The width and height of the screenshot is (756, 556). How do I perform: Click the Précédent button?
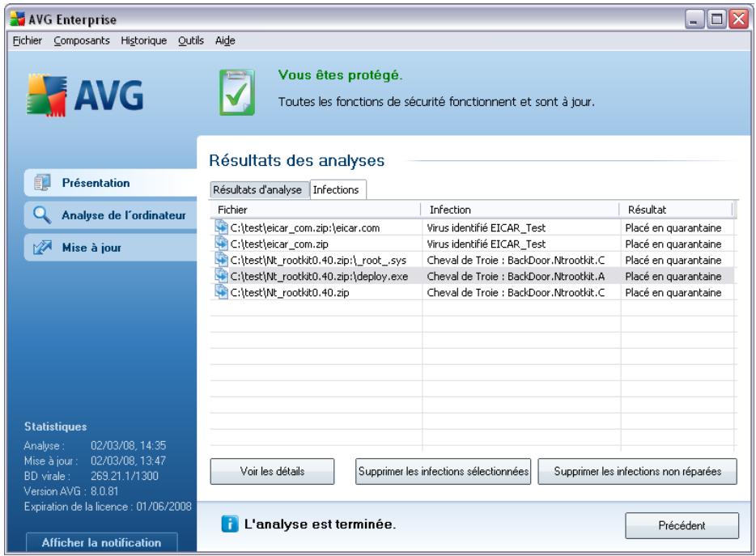click(682, 525)
